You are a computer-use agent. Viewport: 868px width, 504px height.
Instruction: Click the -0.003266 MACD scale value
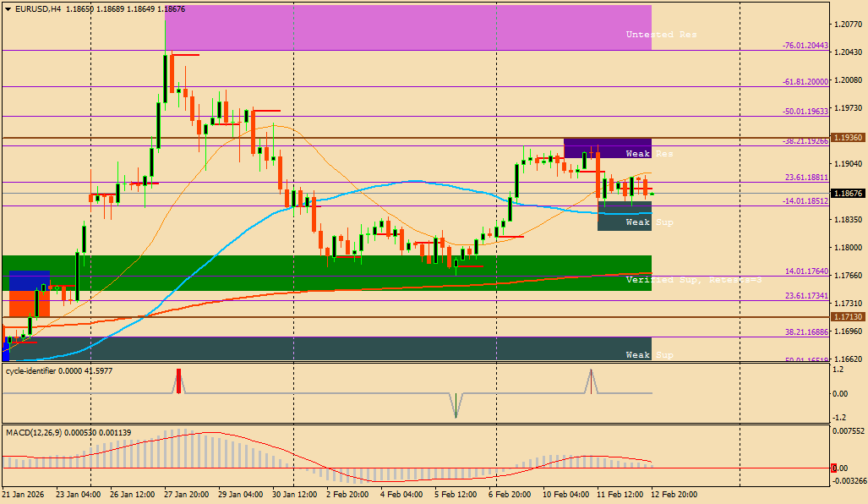coord(849,480)
